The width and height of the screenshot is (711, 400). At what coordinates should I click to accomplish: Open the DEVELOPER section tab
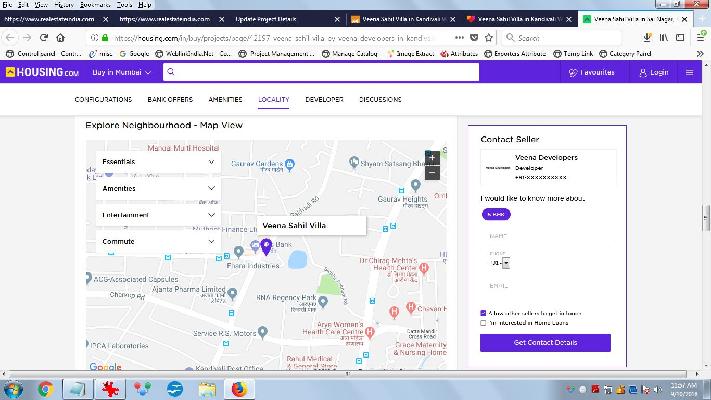324,99
